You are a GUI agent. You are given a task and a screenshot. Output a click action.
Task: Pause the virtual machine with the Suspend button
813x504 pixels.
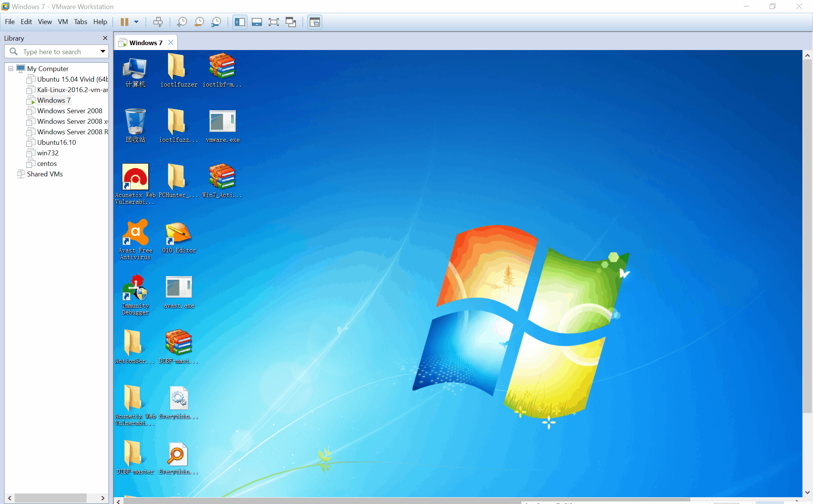[x=125, y=22]
